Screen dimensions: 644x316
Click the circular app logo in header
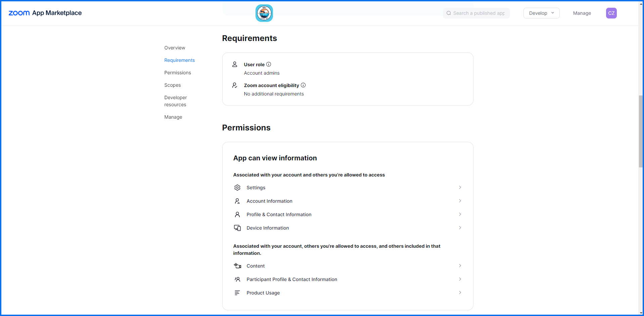(264, 13)
